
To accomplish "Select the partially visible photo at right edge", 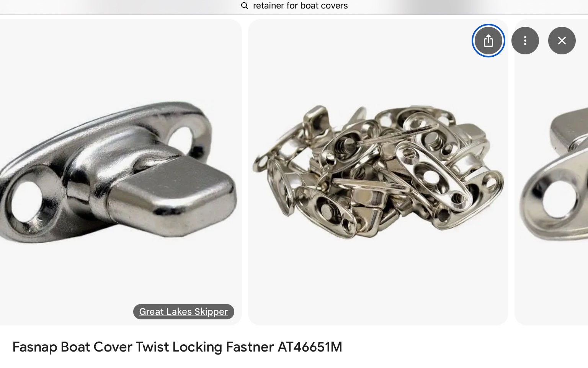I will point(551,172).
